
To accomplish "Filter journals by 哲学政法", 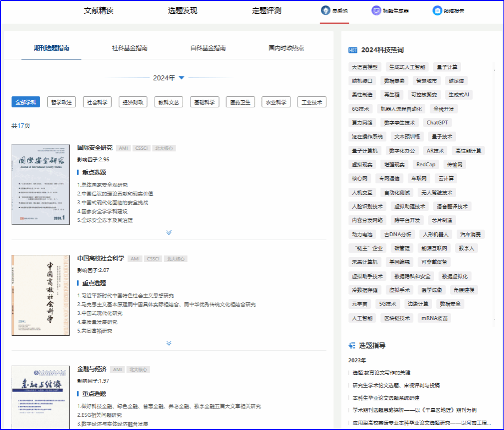I will coord(62,102).
